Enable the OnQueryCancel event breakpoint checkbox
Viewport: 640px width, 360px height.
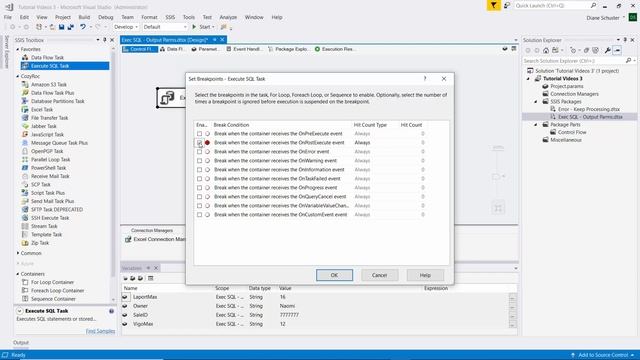pyautogui.click(x=199, y=197)
